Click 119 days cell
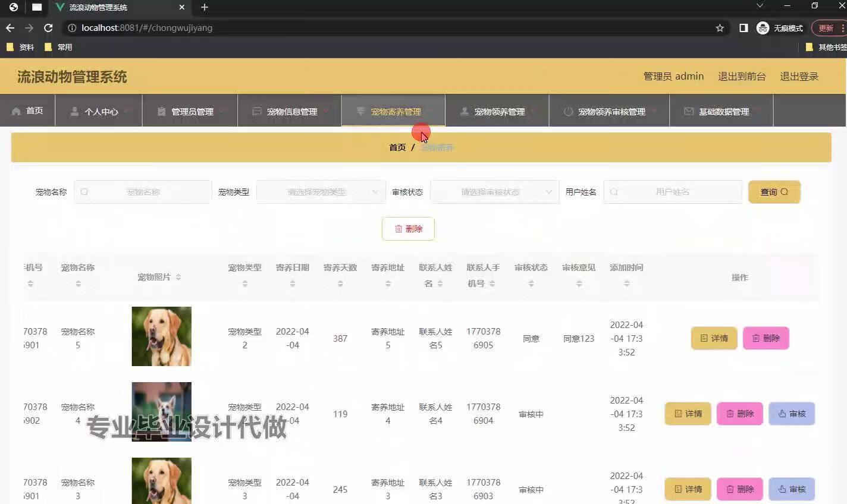Screen dimensions: 847x504 pos(340,414)
